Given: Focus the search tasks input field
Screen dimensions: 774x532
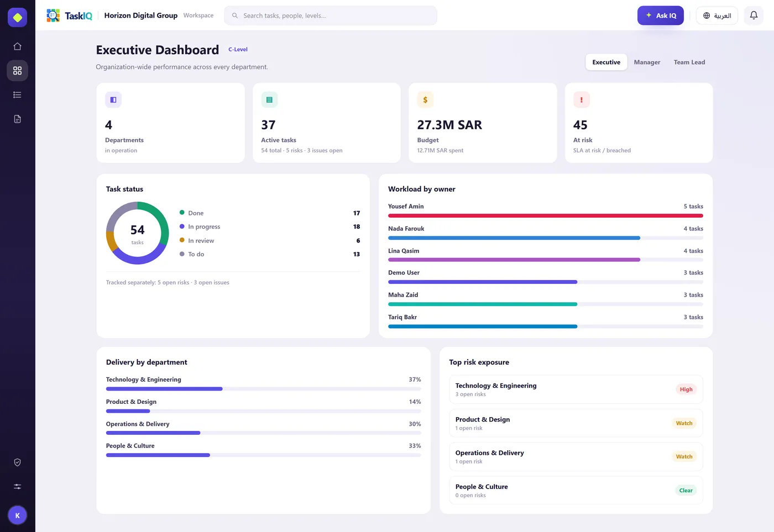Looking at the screenshot, I should (x=331, y=15).
